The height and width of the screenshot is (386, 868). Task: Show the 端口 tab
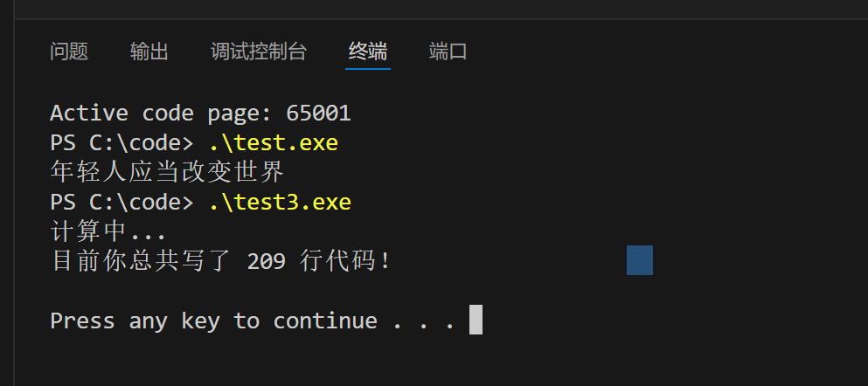[448, 52]
